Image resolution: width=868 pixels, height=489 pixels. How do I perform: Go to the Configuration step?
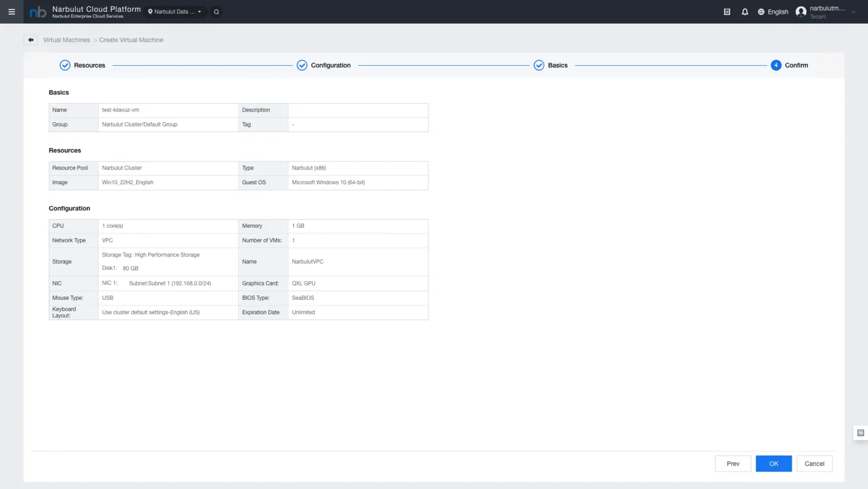[x=324, y=65]
